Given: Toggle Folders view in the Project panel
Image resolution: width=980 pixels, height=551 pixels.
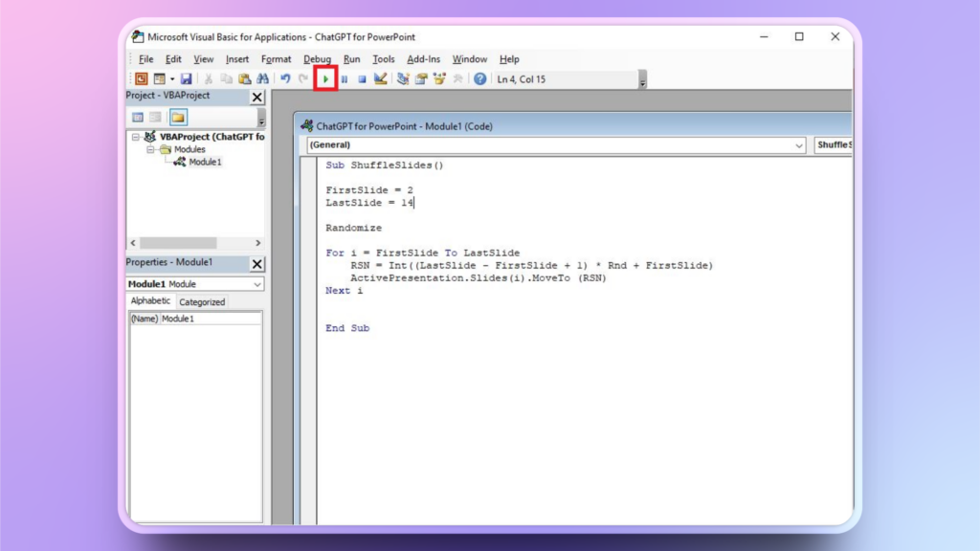Looking at the screenshot, I should pos(179,117).
